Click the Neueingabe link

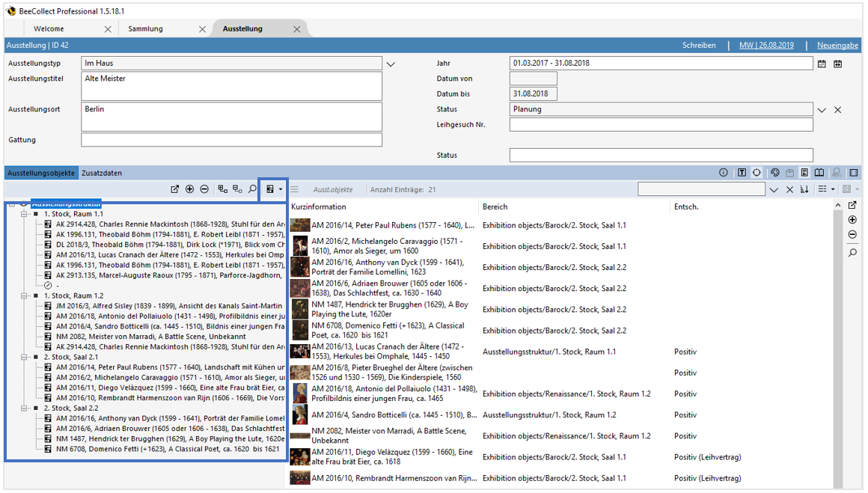837,46
